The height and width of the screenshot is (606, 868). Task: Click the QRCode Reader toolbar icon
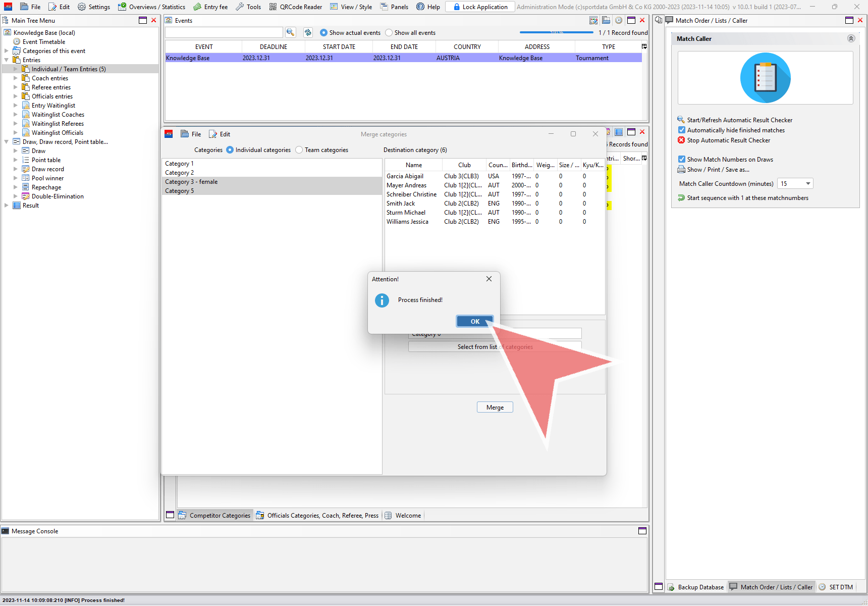point(273,7)
